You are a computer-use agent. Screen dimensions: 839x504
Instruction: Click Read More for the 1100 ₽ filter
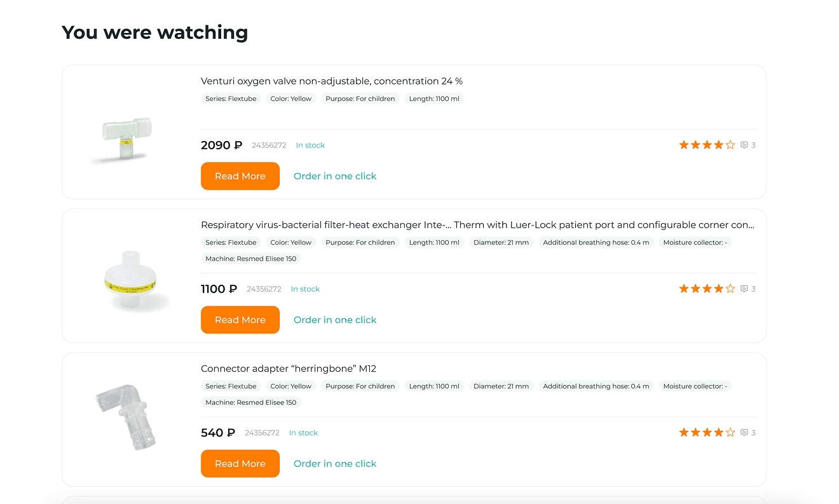click(x=240, y=320)
